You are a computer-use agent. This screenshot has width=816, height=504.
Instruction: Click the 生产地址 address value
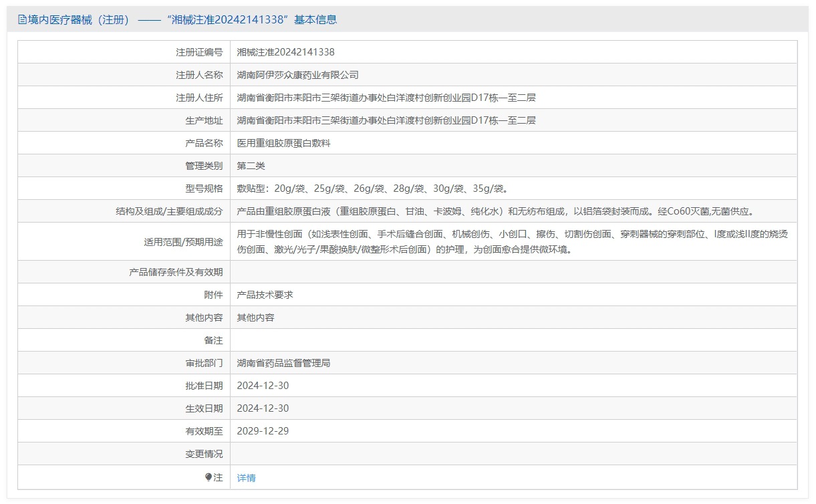coord(386,120)
